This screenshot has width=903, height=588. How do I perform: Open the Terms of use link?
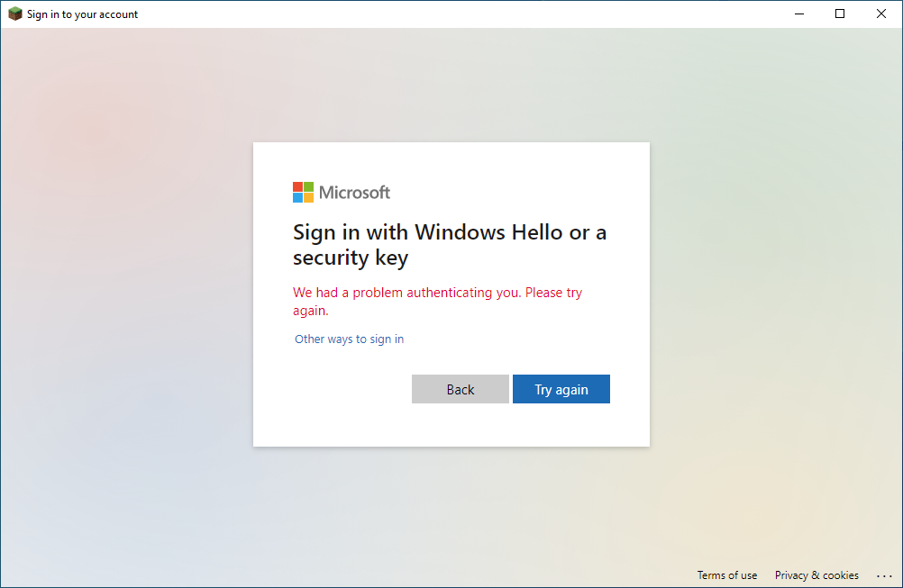point(727,575)
